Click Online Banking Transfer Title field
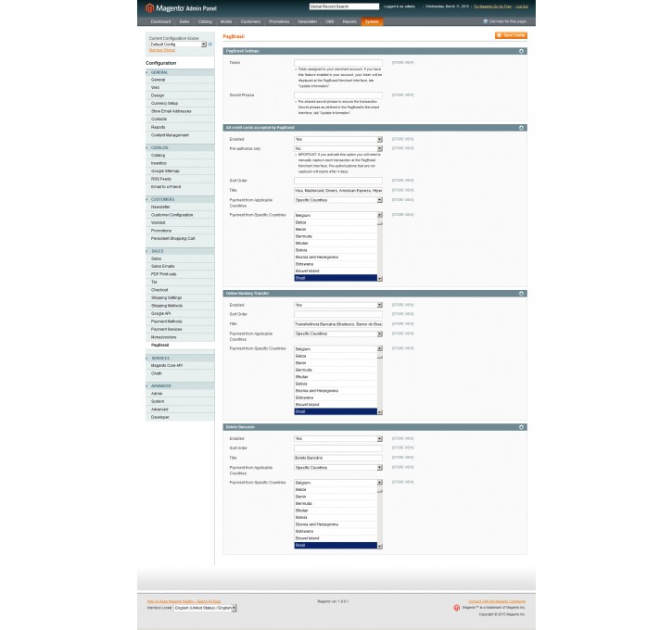Viewport: 672px width, 630px height. coord(338,324)
